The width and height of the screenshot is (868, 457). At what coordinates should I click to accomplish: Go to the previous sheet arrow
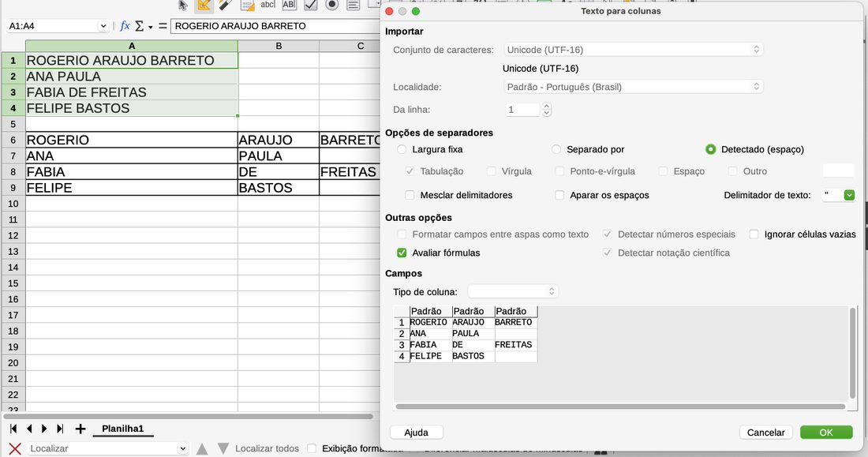point(29,429)
